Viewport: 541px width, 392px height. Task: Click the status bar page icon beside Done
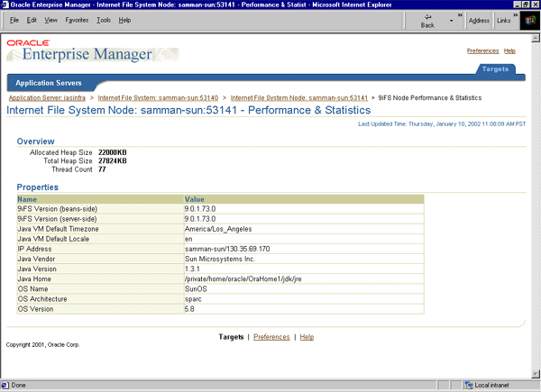tap(5, 385)
